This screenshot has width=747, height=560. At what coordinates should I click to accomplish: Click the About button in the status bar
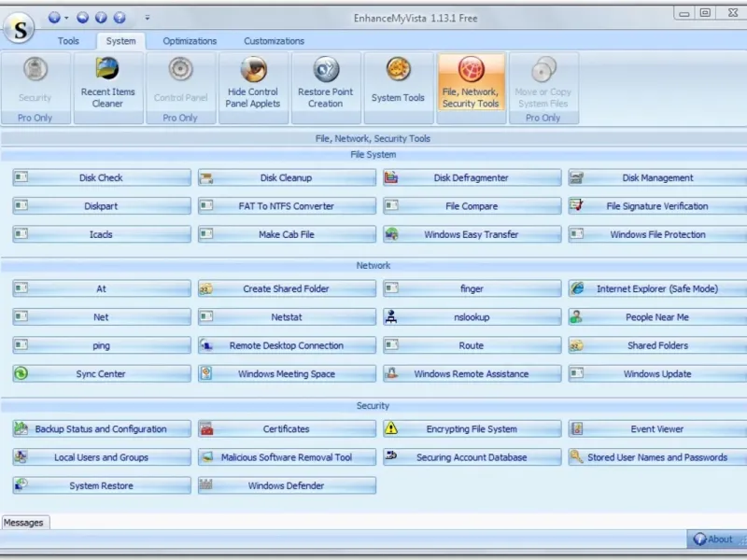713,539
